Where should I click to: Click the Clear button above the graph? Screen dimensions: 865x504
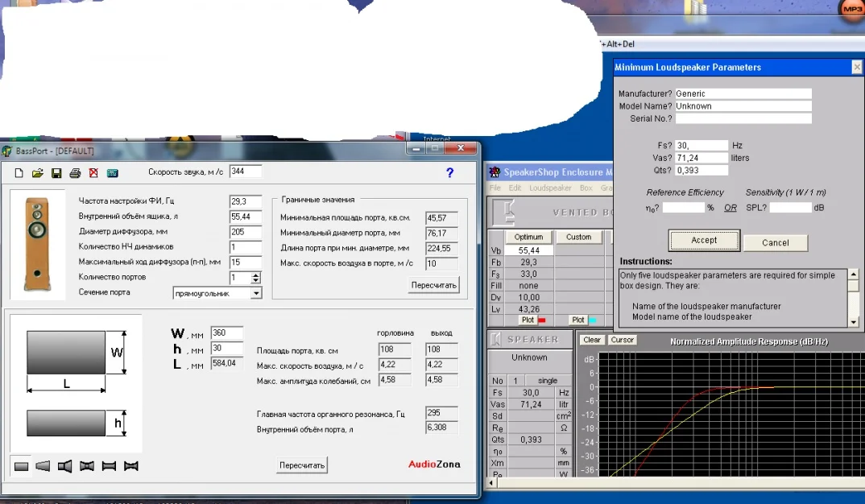(x=591, y=340)
